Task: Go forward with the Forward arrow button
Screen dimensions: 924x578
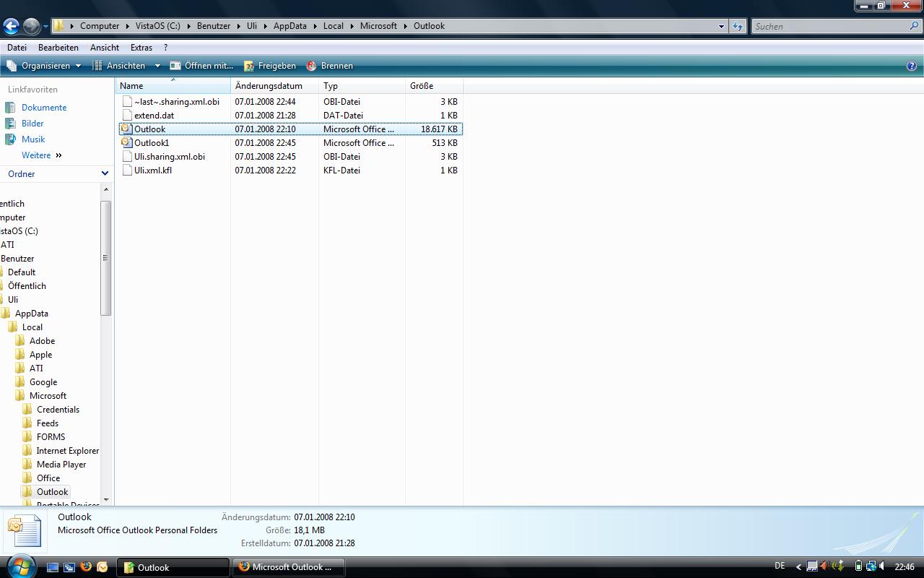Action: (x=31, y=26)
